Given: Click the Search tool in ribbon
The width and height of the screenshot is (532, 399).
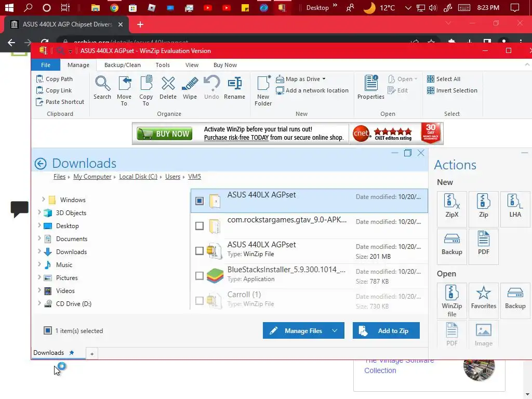Looking at the screenshot, I should tap(102, 88).
